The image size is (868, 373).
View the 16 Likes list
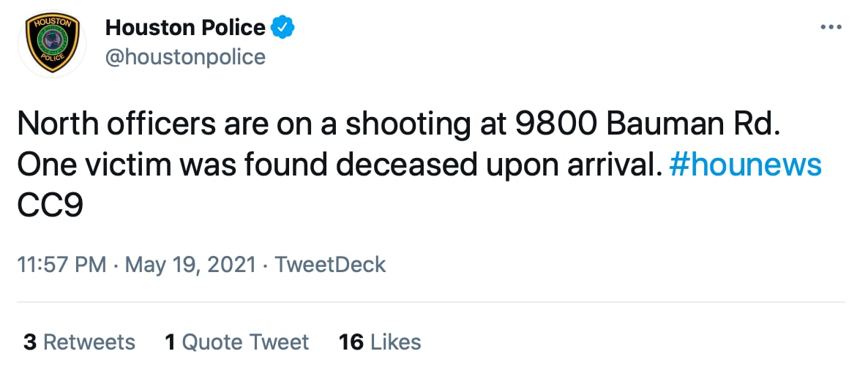point(380,342)
